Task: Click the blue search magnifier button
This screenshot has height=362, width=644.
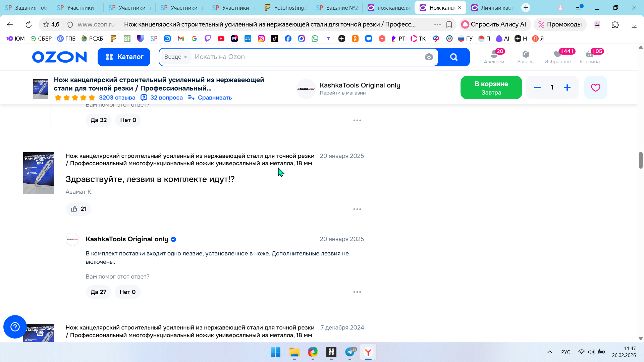Action: click(453, 57)
